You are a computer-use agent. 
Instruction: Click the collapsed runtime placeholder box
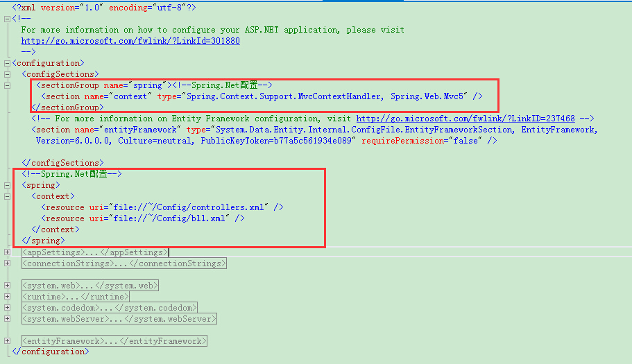click(x=76, y=297)
